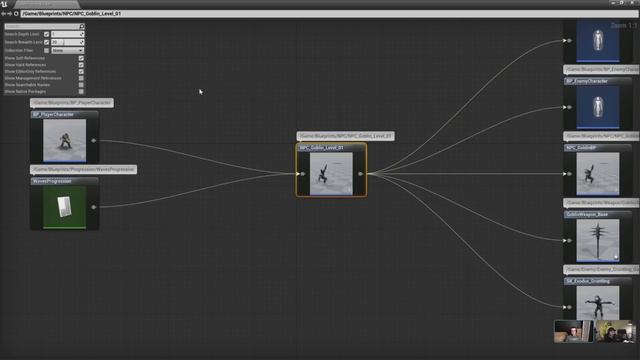Click the left webcam video thumbnail
This screenshot has height=360, width=640.
[x=573, y=331]
